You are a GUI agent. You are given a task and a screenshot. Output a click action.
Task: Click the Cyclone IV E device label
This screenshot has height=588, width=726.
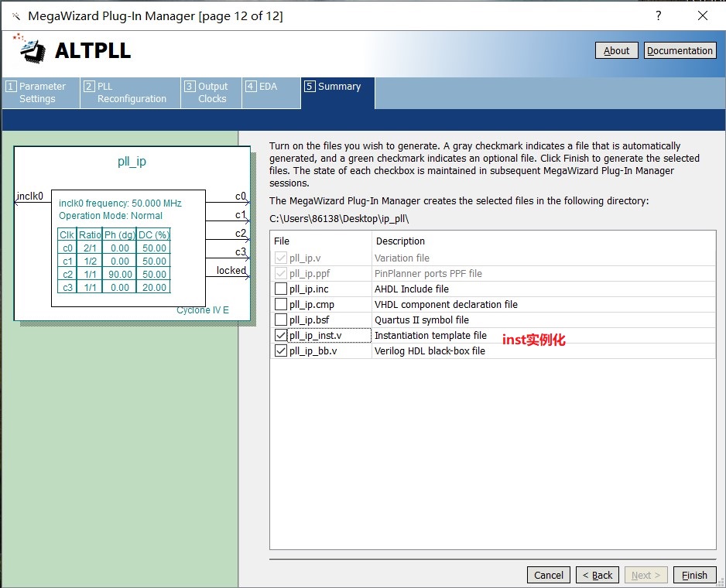[202, 309]
